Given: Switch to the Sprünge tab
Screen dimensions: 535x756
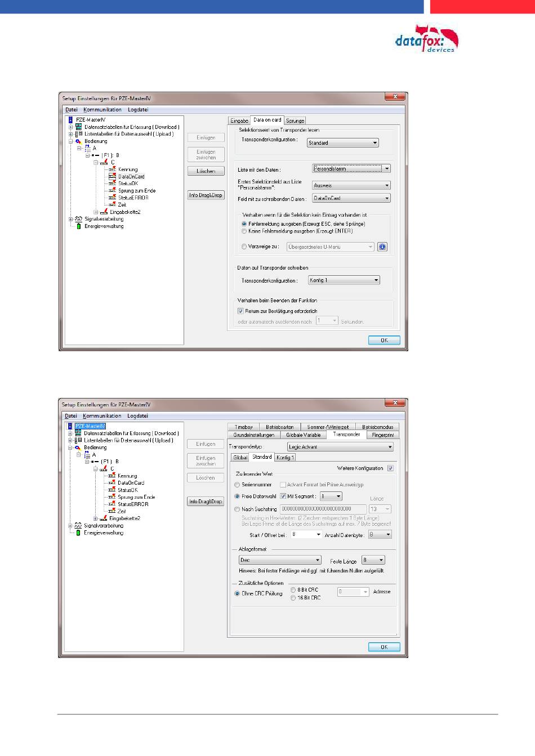Looking at the screenshot, I should (295, 120).
